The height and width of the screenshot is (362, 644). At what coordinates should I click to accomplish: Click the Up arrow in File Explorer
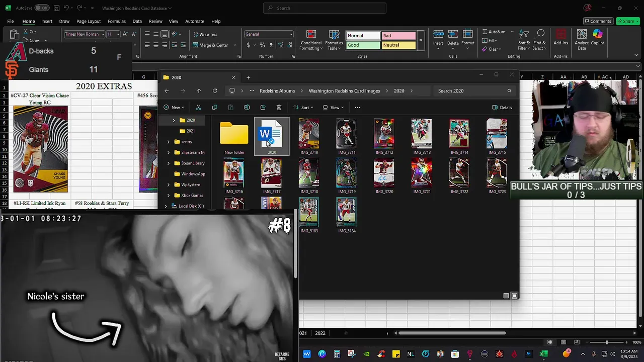199,91
